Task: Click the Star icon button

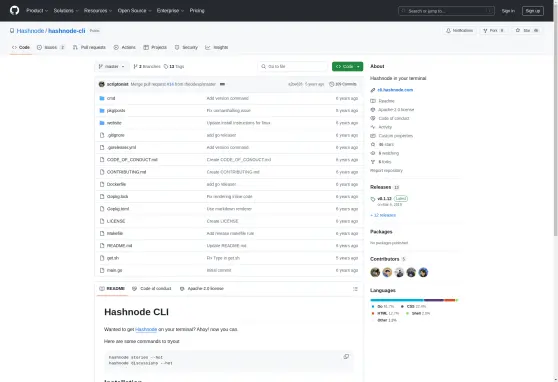Action: (518, 31)
